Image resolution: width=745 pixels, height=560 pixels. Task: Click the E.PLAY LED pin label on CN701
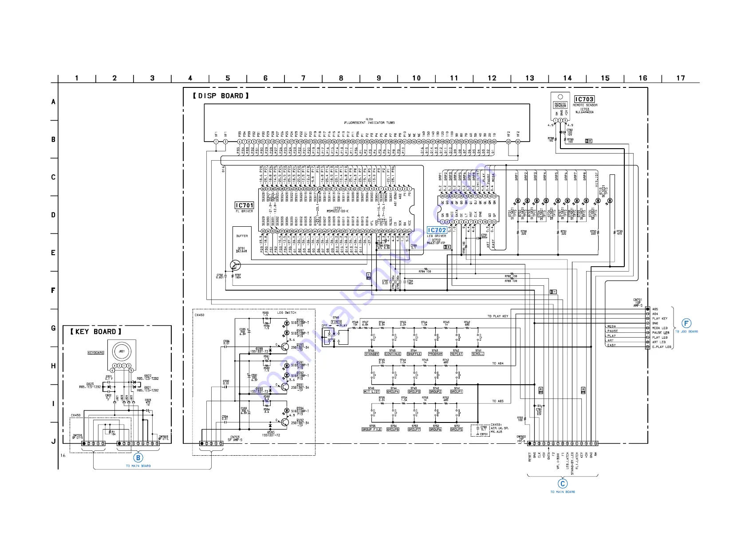662,347
